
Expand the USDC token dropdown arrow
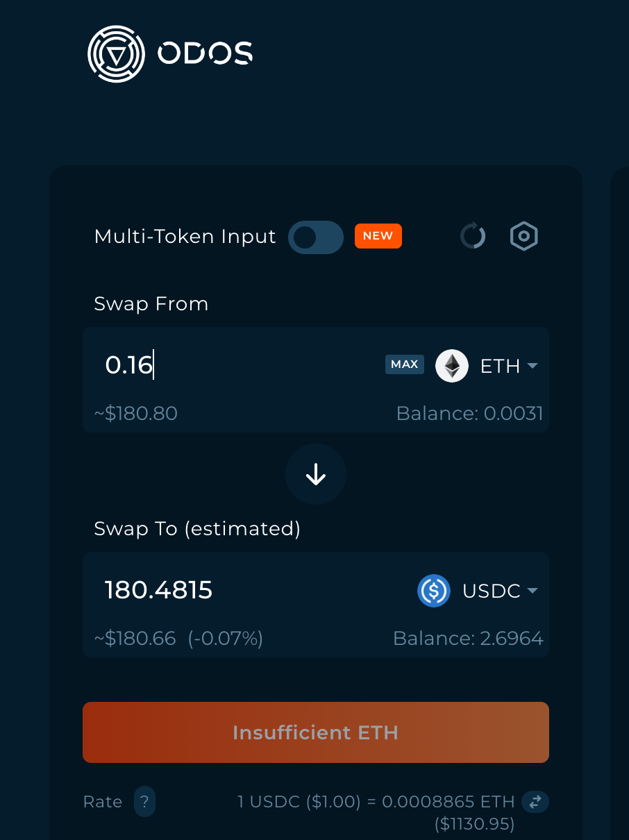click(x=532, y=591)
